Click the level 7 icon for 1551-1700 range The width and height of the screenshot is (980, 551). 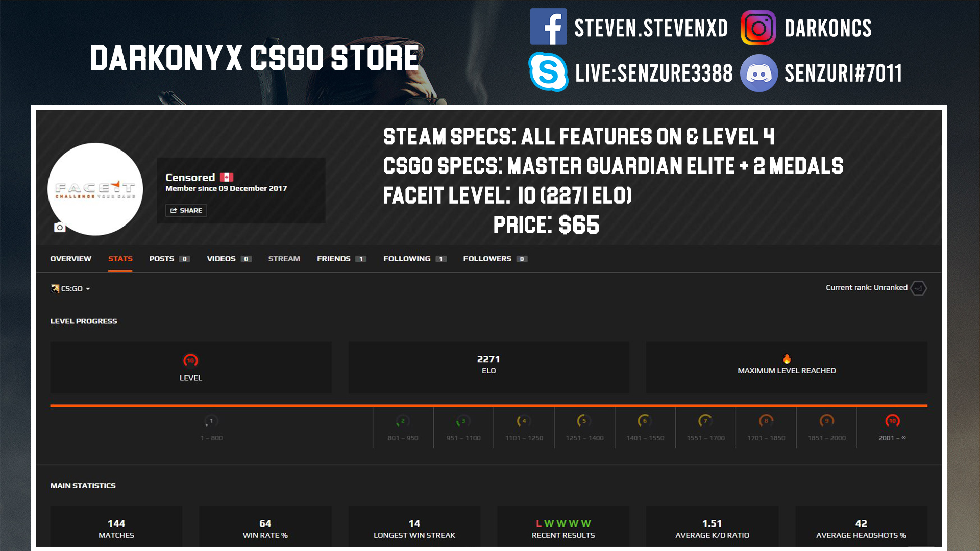[705, 421]
